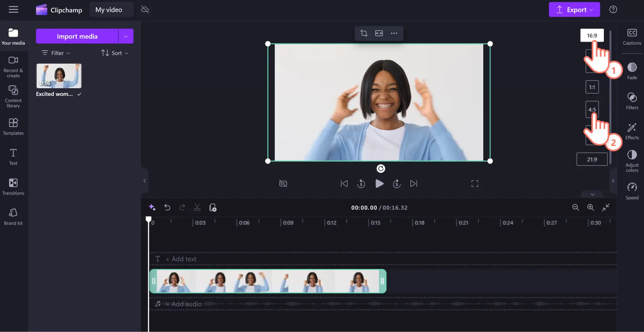Screen dimensions: 644x332
Task: Open the more options ellipsis menu
Action: click(394, 33)
